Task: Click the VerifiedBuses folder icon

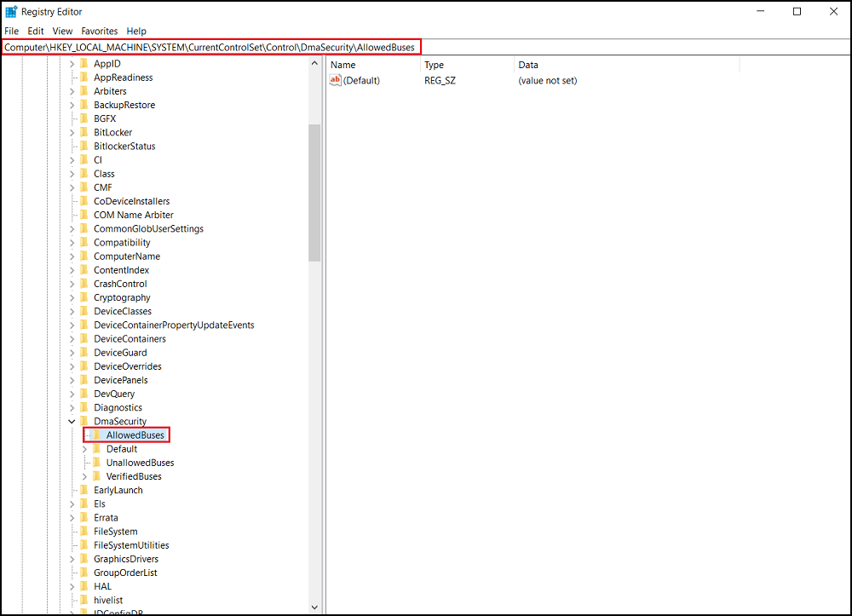Action: tap(96, 475)
